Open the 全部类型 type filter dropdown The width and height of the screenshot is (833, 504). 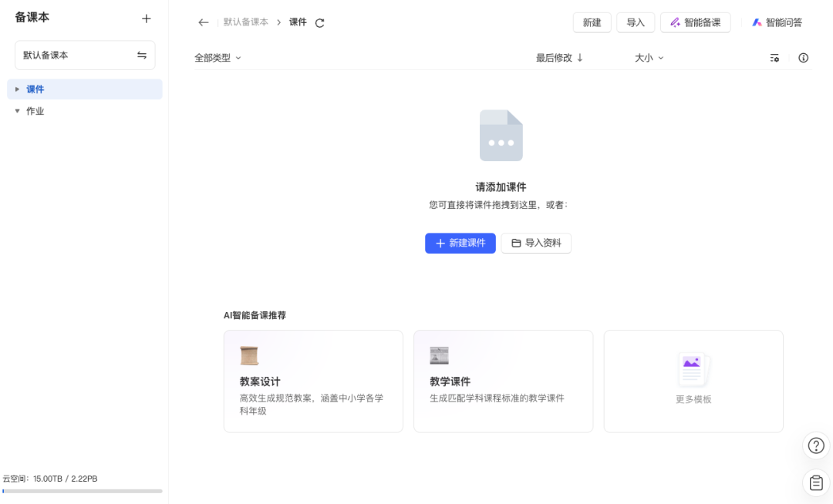coord(218,57)
